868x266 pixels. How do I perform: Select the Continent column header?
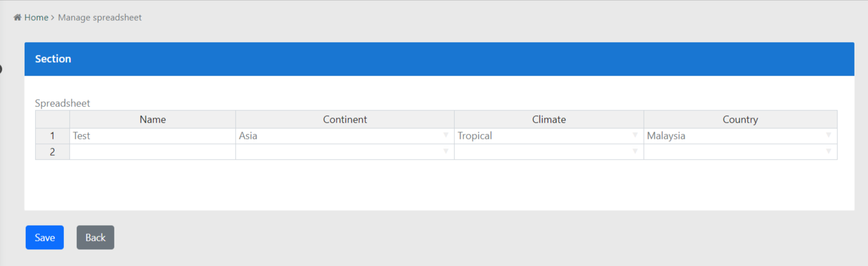pos(345,119)
